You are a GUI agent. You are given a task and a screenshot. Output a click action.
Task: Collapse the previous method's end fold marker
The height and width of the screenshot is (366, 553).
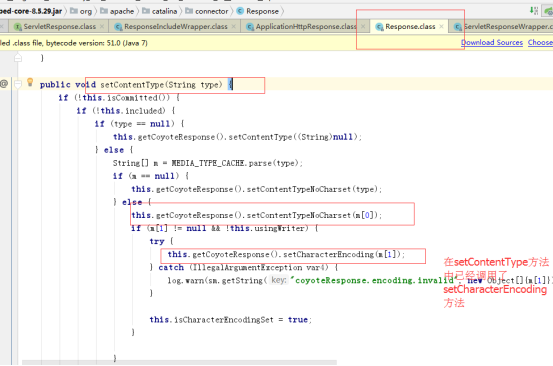[18, 57]
